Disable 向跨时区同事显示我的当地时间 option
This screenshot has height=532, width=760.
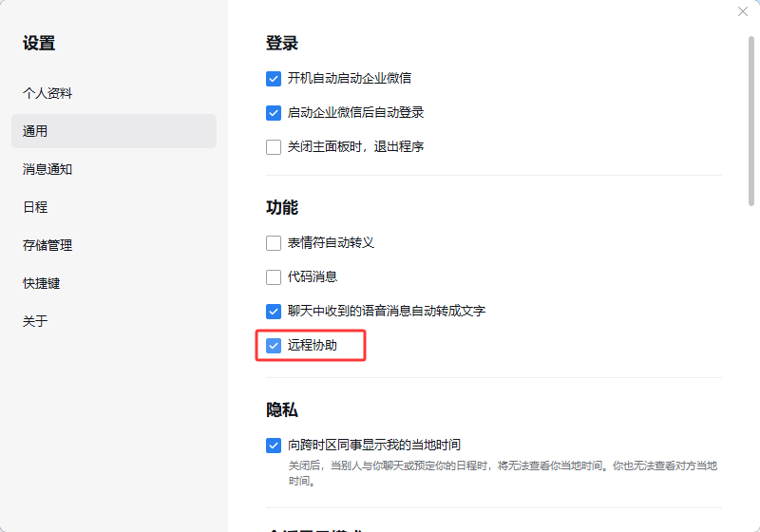click(x=274, y=445)
